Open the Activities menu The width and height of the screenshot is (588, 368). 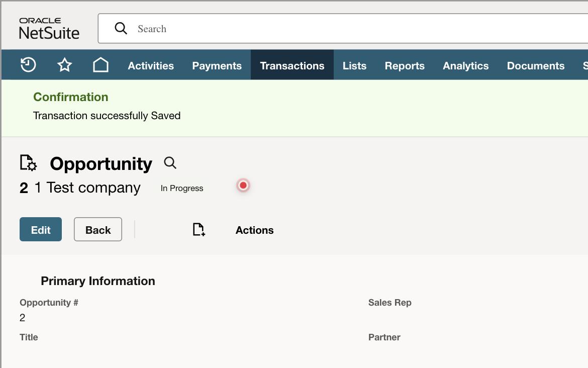pos(151,65)
